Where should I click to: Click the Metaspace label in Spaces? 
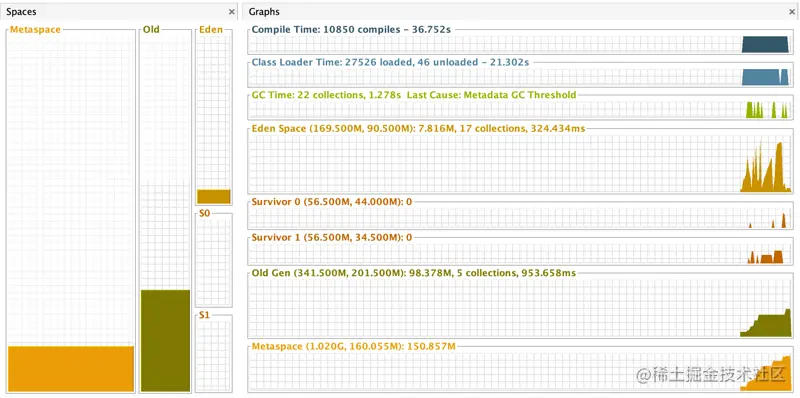point(35,30)
